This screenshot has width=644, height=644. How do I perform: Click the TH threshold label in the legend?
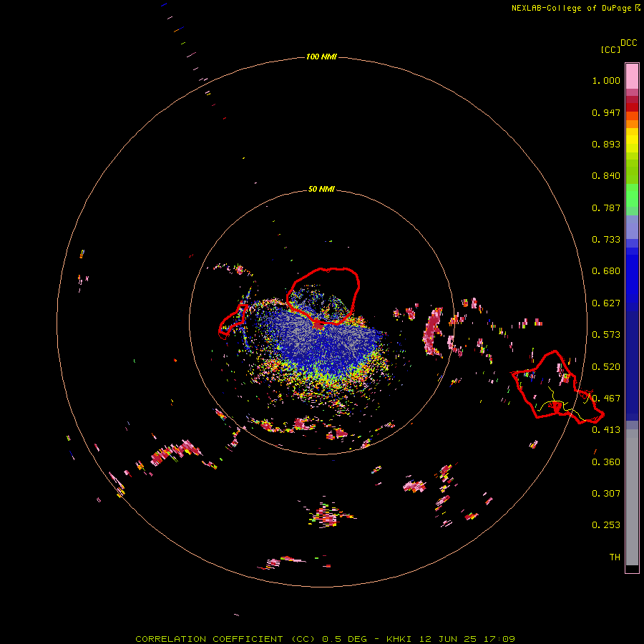pyautogui.click(x=615, y=557)
